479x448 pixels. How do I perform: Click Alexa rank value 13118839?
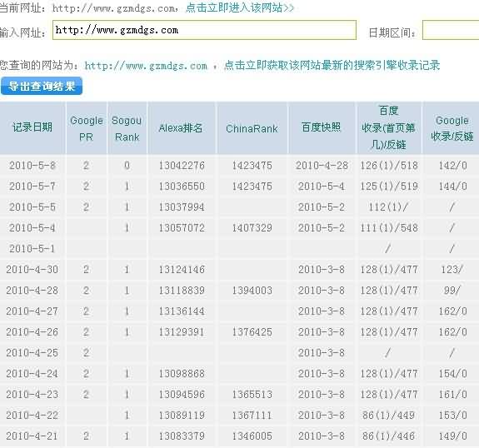point(182,290)
